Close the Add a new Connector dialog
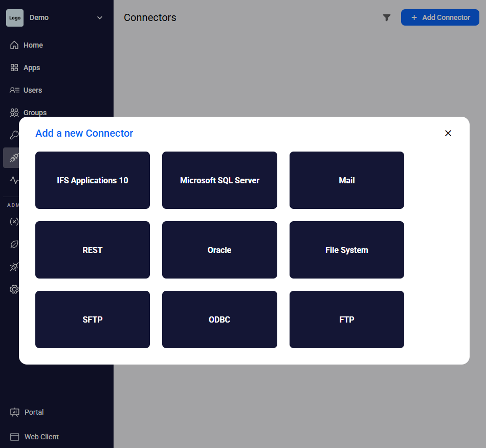This screenshot has width=486, height=448. click(448, 133)
